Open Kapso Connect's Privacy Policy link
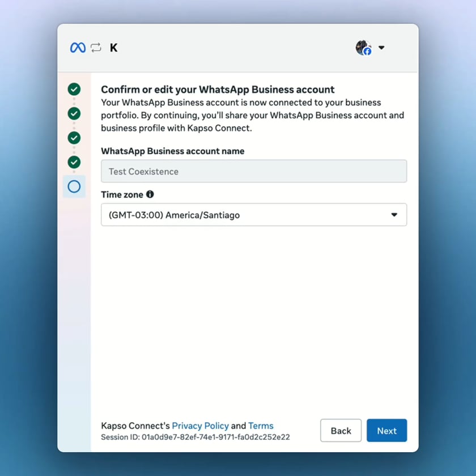This screenshot has width=476, height=476. [201, 426]
